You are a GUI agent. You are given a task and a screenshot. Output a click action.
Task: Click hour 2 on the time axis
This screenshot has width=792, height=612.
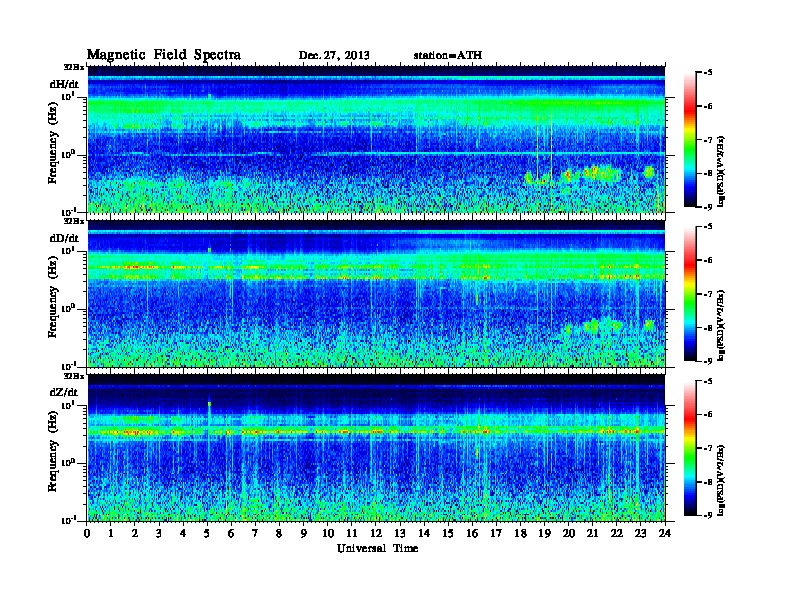click(135, 533)
